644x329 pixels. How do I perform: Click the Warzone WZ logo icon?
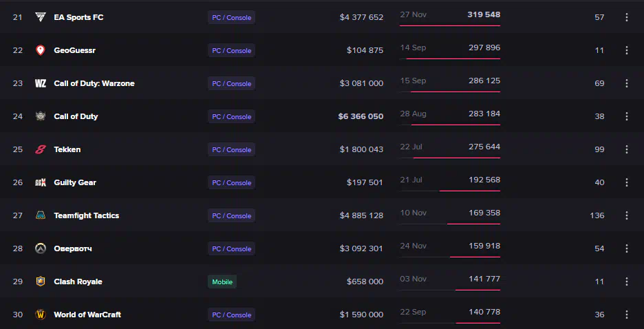pyautogui.click(x=40, y=83)
